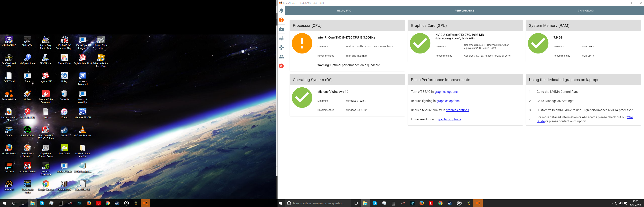
Task: Open the Action Center notifications icon
Action: tap(625, 203)
